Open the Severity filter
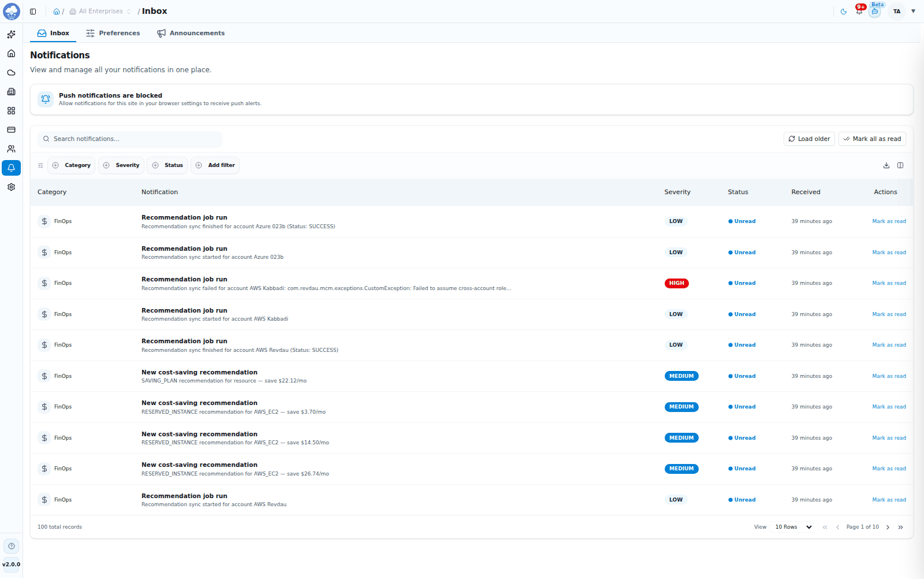This screenshot has height=579, width=924. tap(121, 165)
